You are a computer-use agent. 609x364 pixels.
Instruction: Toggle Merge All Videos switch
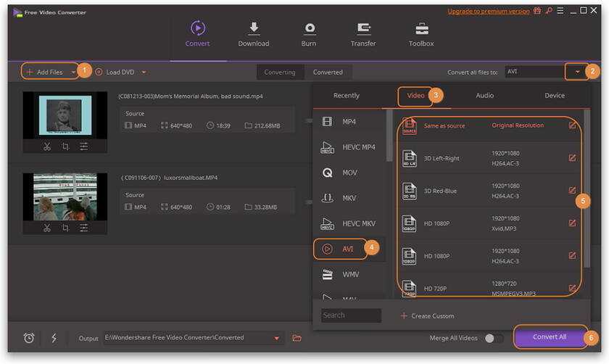[494, 339]
